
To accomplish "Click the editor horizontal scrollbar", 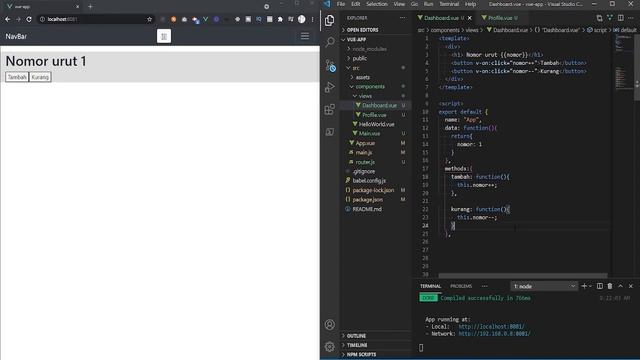I will [523, 276].
